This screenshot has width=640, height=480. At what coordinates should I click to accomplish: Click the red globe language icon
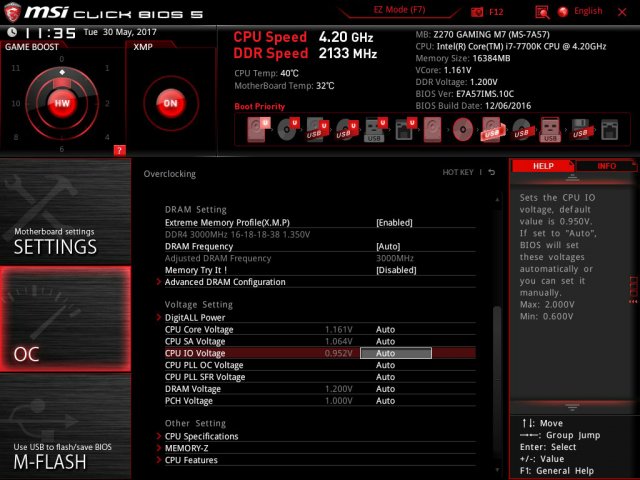point(563,12)
